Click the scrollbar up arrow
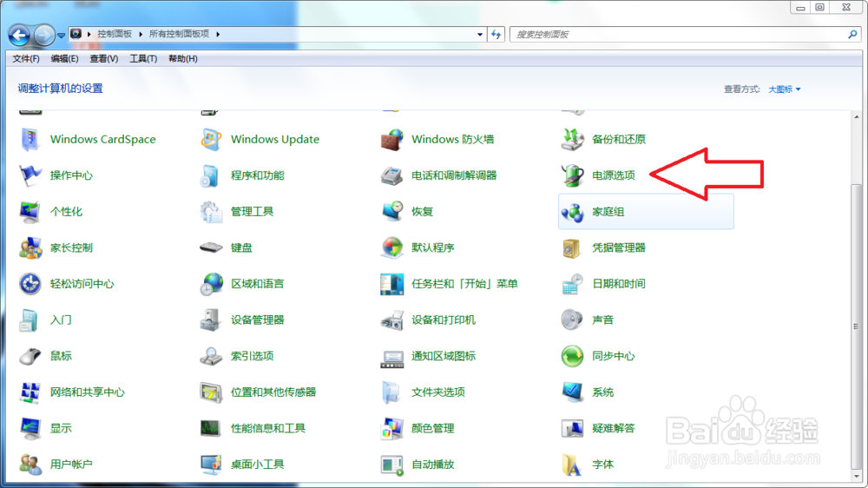Screen dimensions: 868x488 point(857,117)
